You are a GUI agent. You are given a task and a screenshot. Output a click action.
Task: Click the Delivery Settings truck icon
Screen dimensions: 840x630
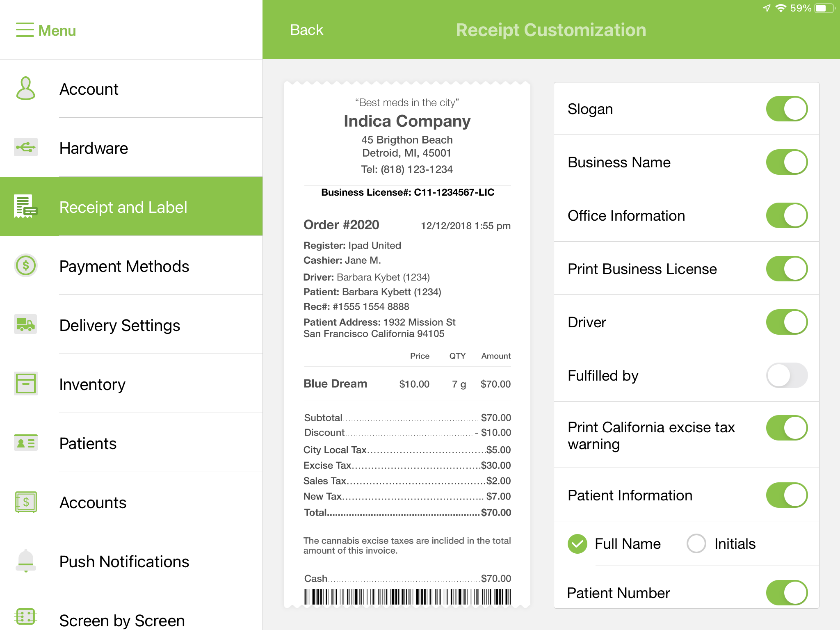[25, 325]
